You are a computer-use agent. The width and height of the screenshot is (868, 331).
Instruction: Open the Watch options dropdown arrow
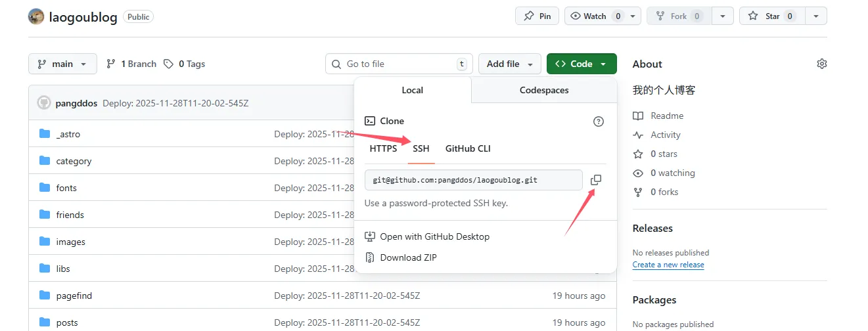point(633,16)
